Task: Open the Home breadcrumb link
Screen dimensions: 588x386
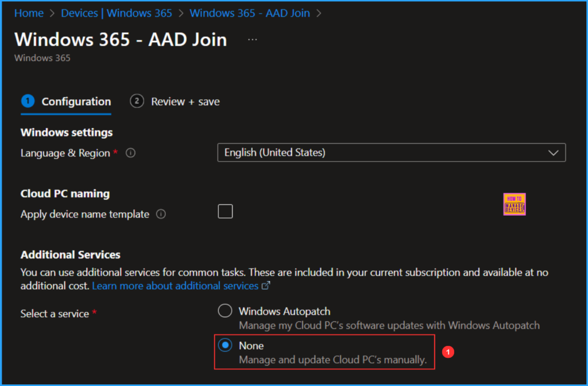Action: pyautogui.click(x=29, y=13)
